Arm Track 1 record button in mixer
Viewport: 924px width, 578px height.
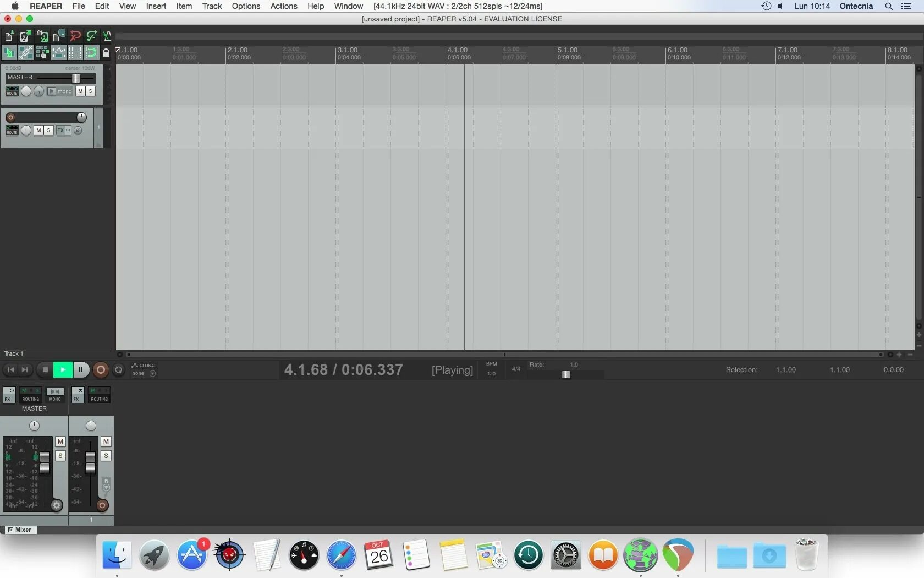[x=102, y=505]
